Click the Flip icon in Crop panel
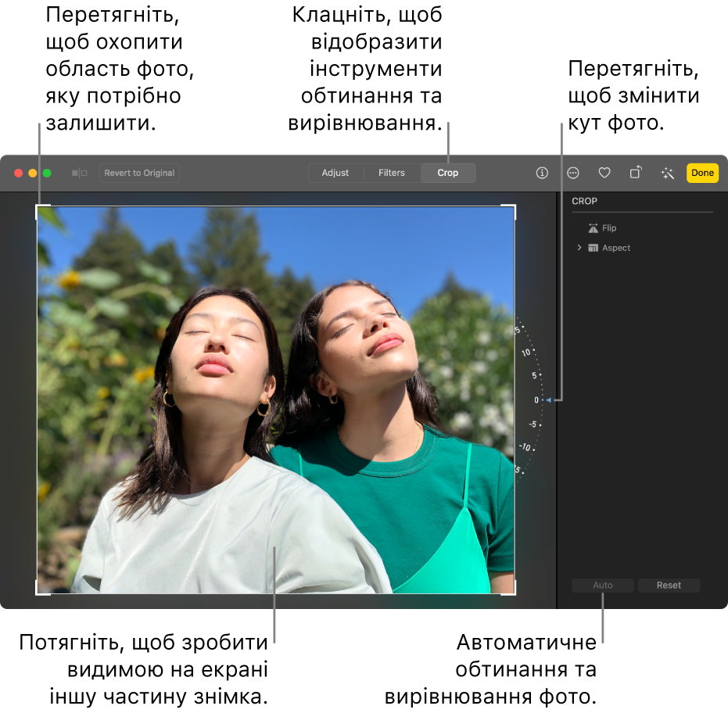This screenshot has height=713, width=728. (x=593, y=228)
